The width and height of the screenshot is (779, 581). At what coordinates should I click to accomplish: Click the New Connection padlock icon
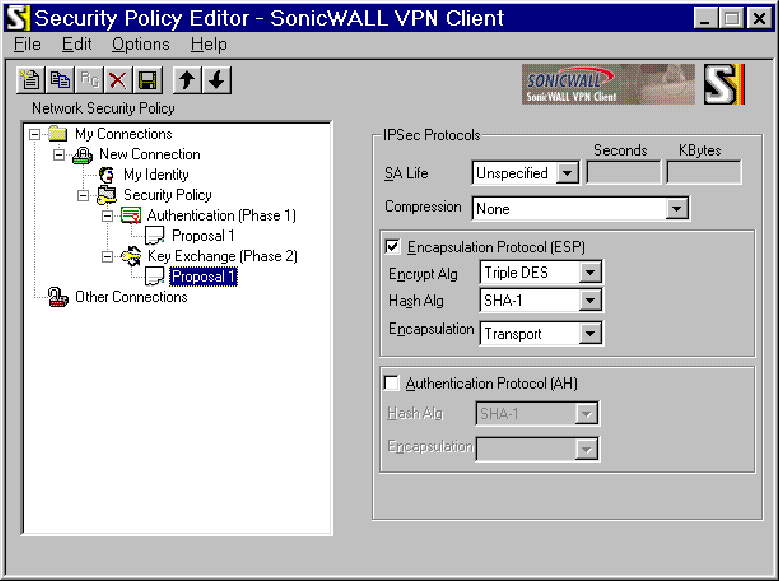click(82, 155)
